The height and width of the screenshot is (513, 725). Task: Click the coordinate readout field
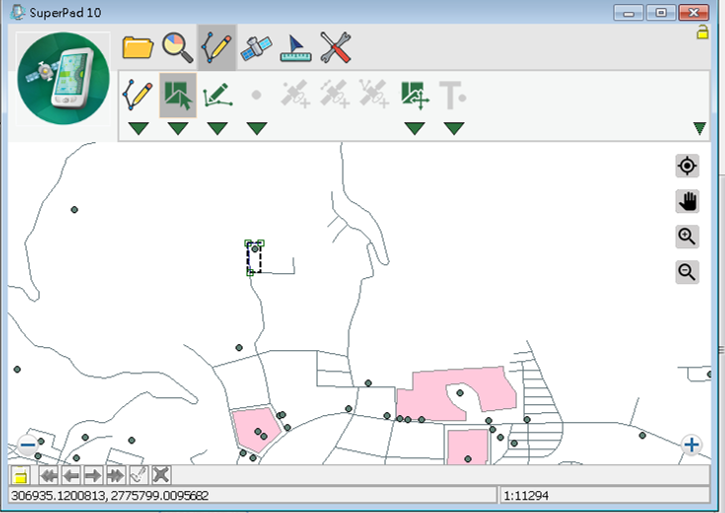pyautogui.click(x=252, y=495)
